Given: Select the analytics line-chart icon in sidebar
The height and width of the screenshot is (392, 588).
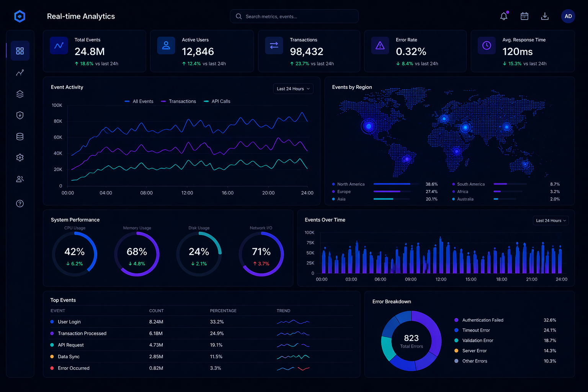Looking at the screenshot, I should coord(20,73).
